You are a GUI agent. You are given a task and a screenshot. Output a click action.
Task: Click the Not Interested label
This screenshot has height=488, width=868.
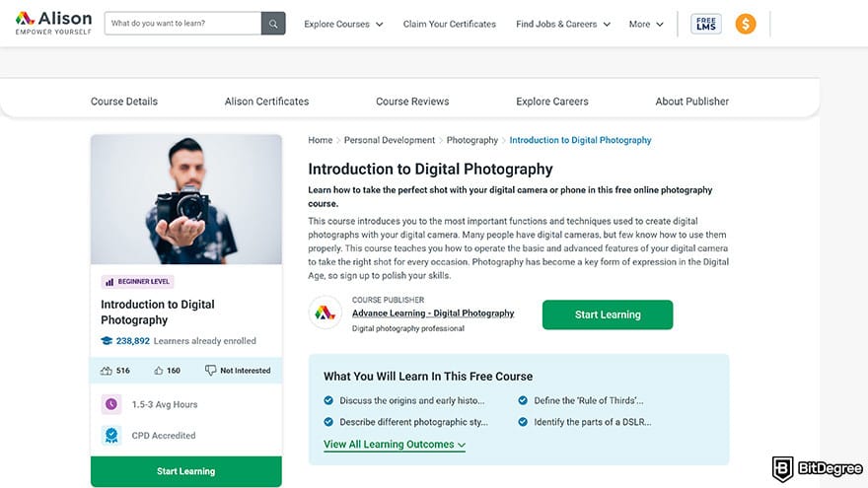pos(246,370)
